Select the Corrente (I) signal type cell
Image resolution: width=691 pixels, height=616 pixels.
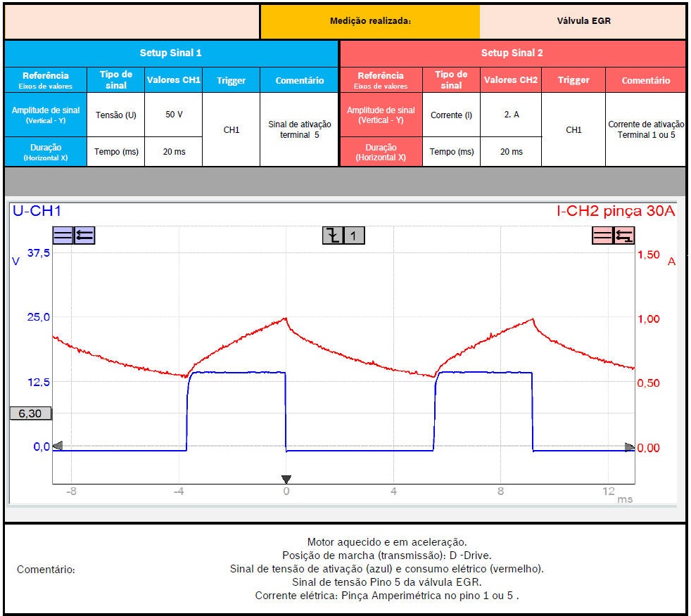(451, 115)
